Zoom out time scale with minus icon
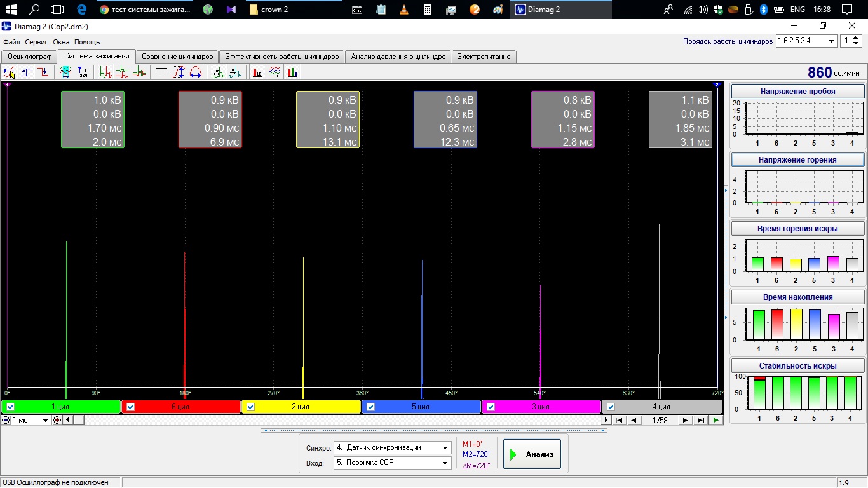 click(6, 420)
